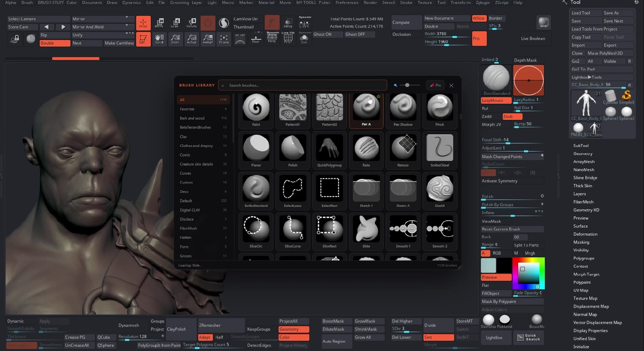This screenshot has width=644, height=351.
Task: Toggle the Floor grid icon
Action: pos(256,39)
